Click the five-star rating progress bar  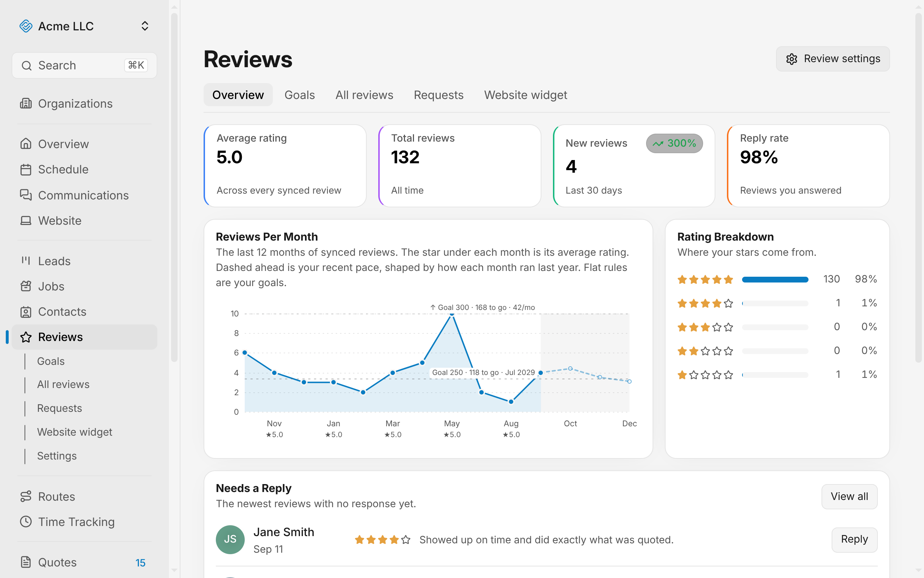775,280
